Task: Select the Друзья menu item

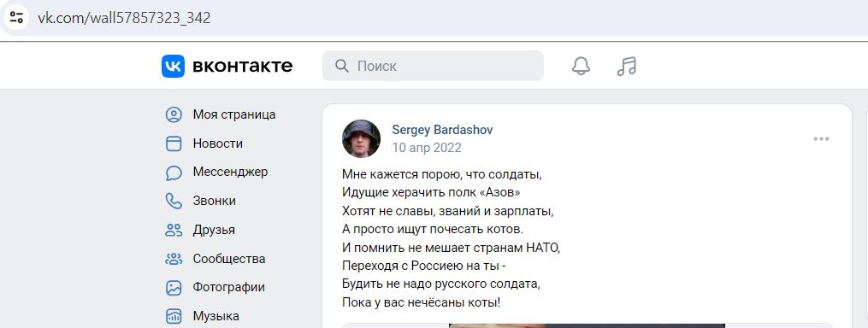Action: (x=214, y=230)
